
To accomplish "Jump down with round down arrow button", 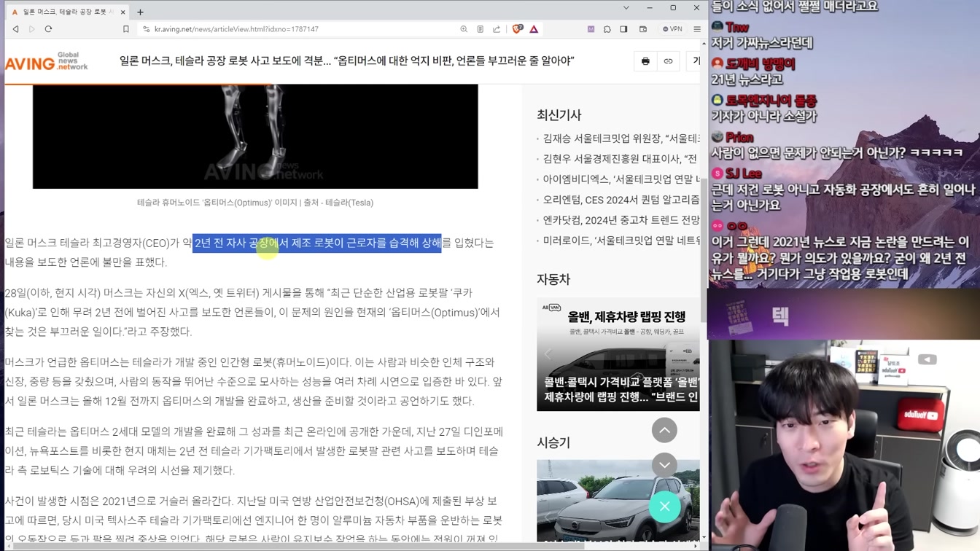I will [x=664, y=465].
